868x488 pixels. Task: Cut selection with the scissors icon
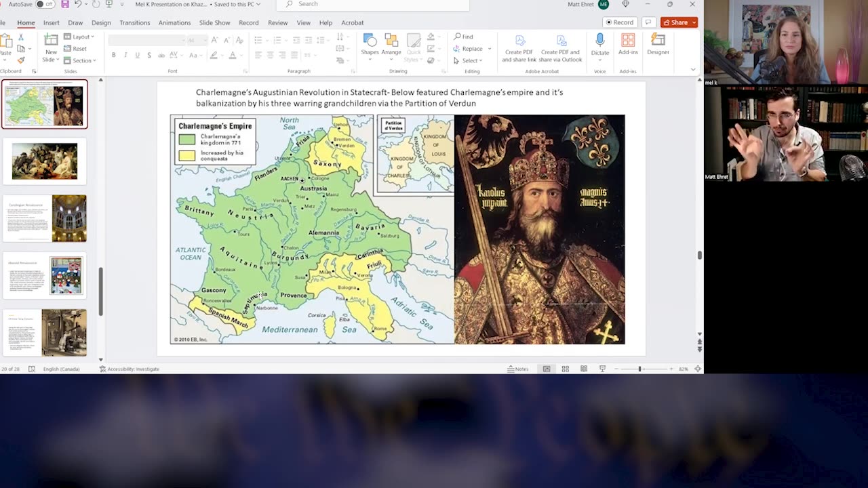[21, 37]
